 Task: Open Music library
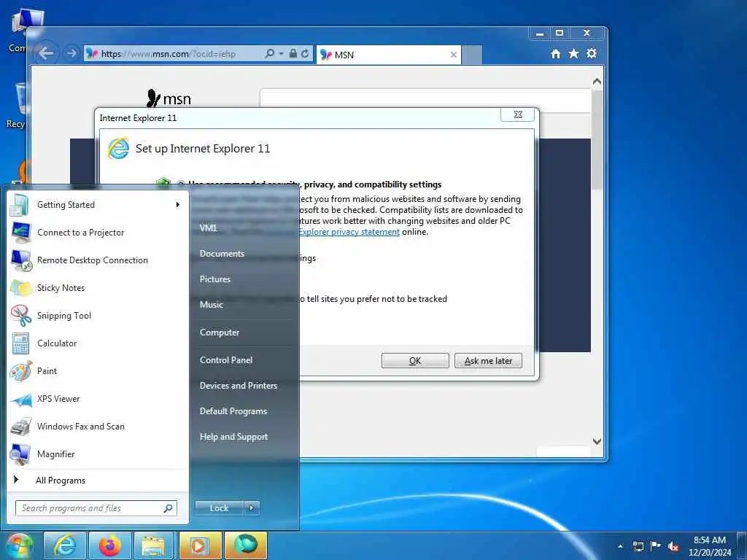click(x=212, y=305)
